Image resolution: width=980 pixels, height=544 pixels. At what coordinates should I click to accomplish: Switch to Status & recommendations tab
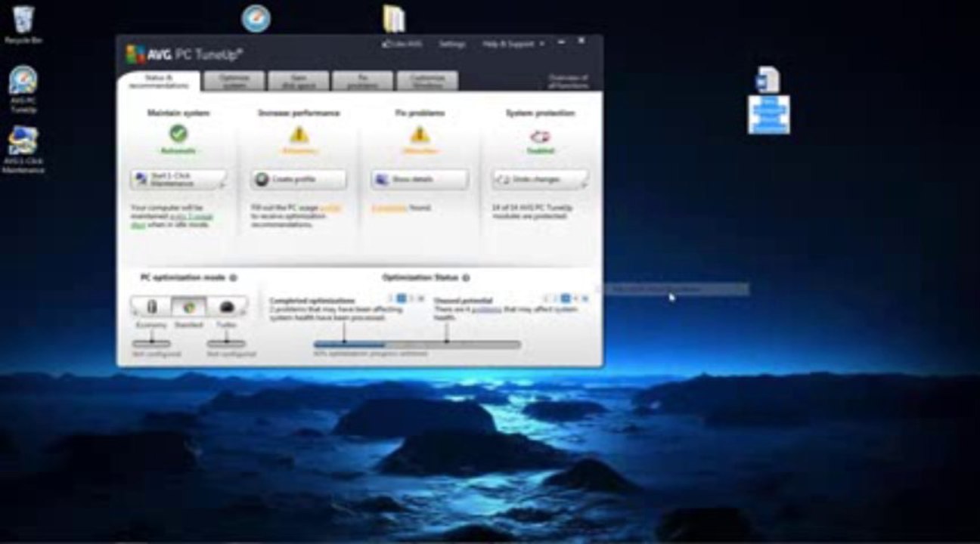[x=159, y=81]
